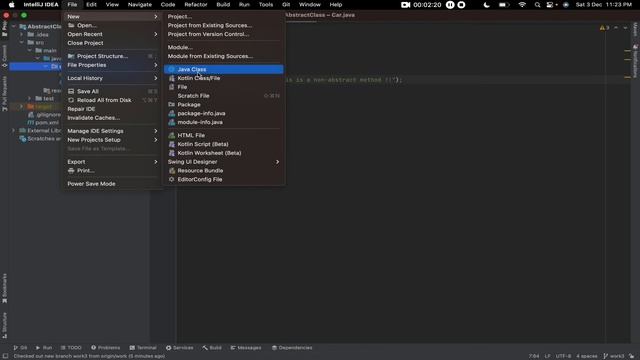Screen dimensions: 640x360
Task: Click the Bookmarks side panel button
Action: pos(4,288)
